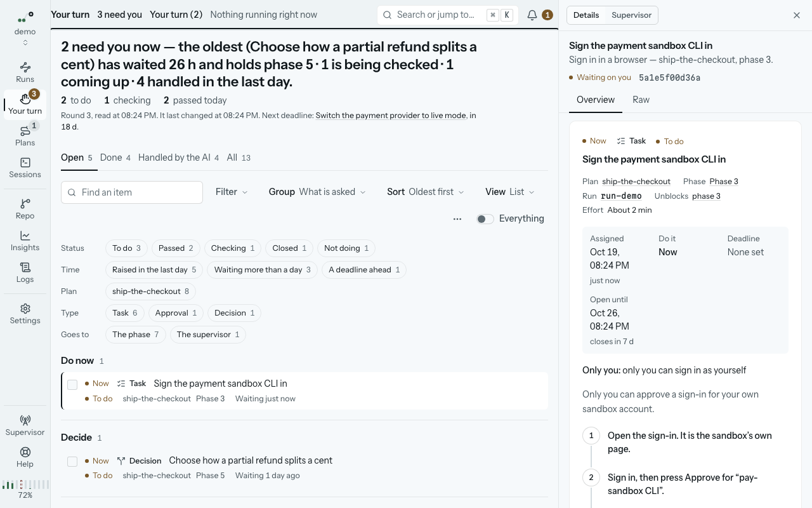
Task: Expand the Filter dropdown
Action: [x=232, y=192]
